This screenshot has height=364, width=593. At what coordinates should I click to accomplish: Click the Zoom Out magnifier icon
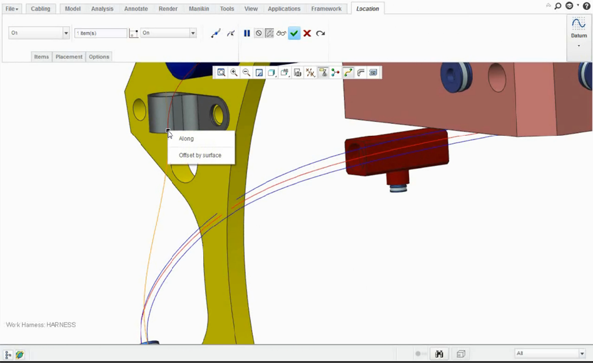[246, 73]
